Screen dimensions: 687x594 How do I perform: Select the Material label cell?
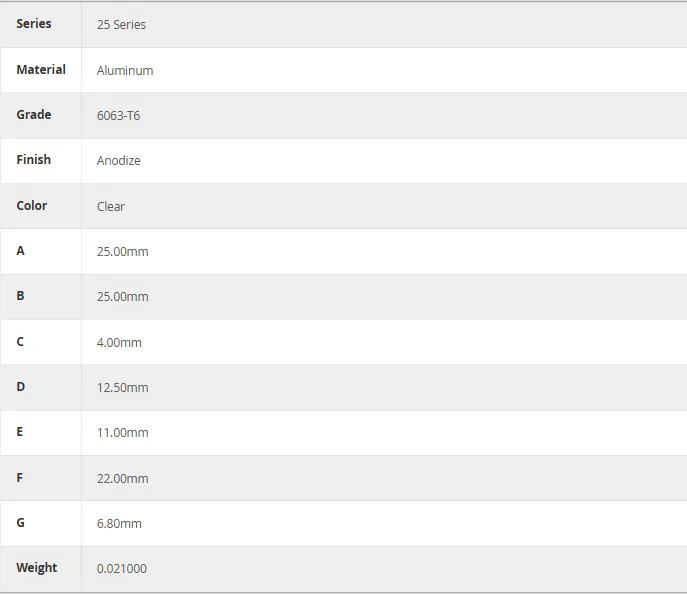coord(41,70)
